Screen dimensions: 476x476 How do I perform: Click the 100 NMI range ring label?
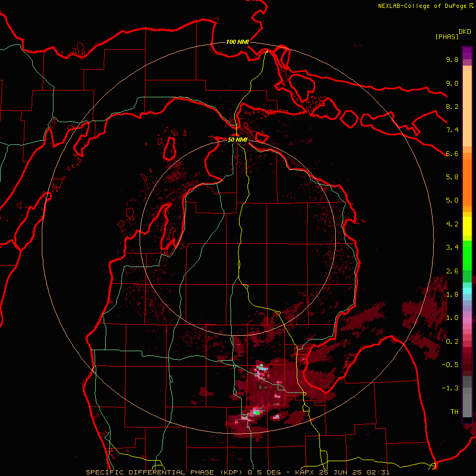(x=237, y=42)
